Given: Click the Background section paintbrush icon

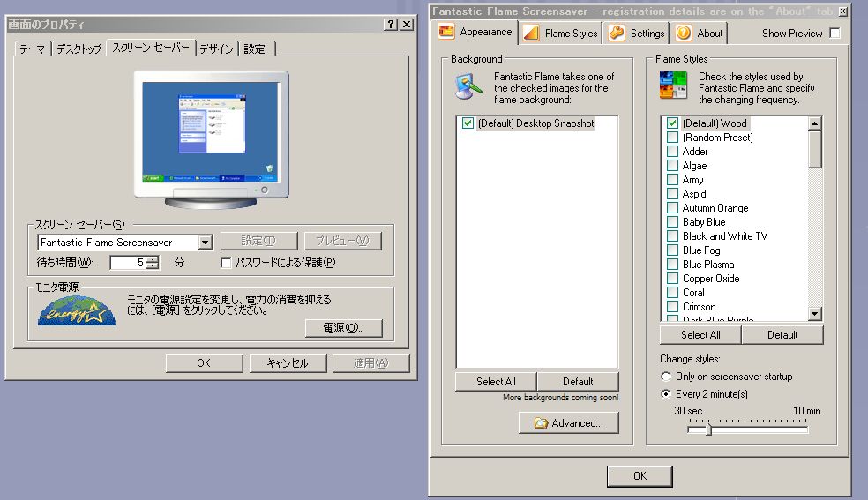Looking at the screenshot, I should pos(468,86).
